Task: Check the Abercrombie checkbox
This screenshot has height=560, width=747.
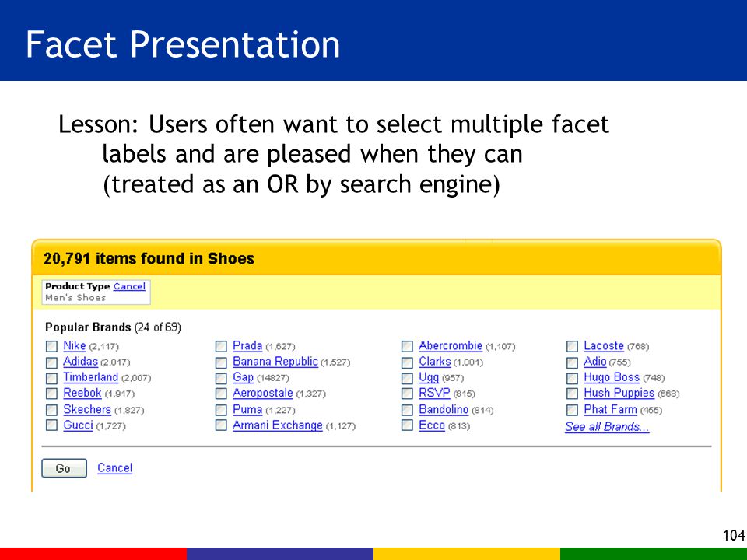Action: click(407, 346)
